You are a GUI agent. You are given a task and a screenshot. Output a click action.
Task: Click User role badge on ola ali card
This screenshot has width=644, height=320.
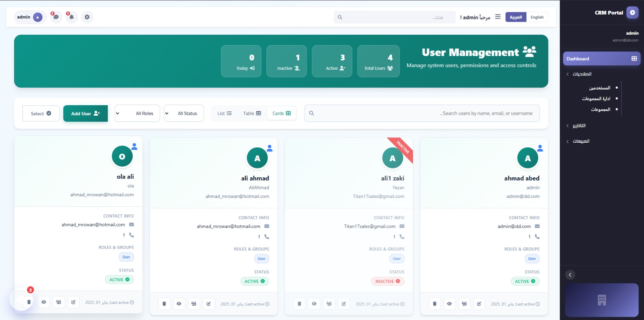click(x=126, y=257)
